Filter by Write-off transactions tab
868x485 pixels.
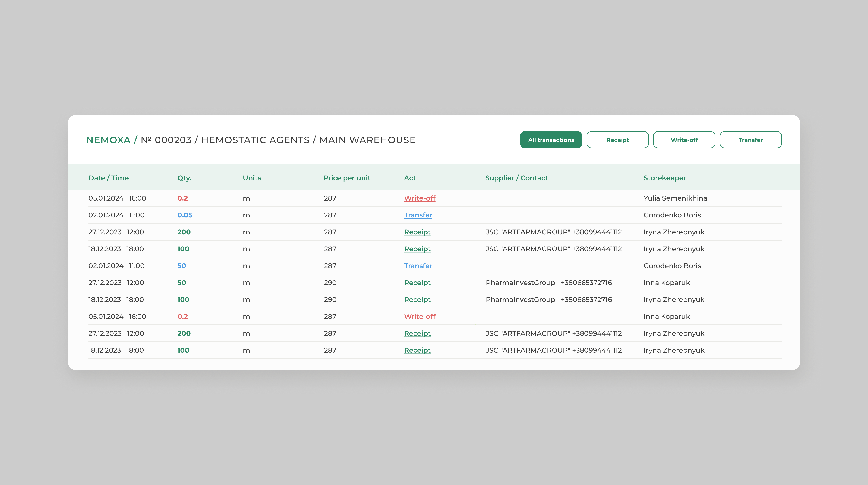(684, 140)
